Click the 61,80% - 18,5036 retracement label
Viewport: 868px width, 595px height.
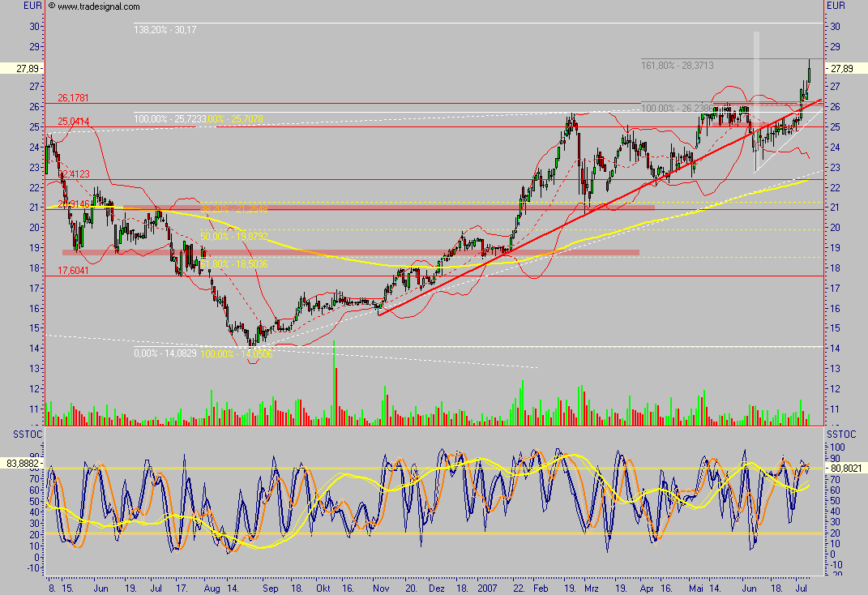[233, 264]
